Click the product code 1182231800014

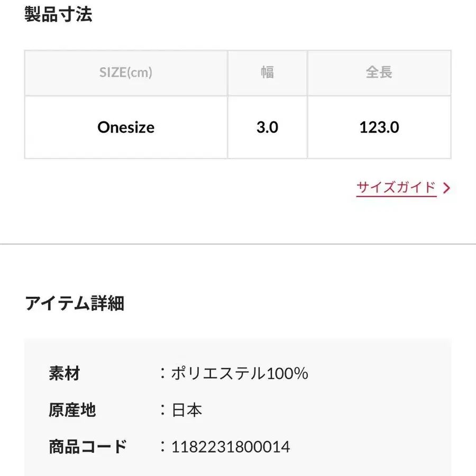click(231, 447)
